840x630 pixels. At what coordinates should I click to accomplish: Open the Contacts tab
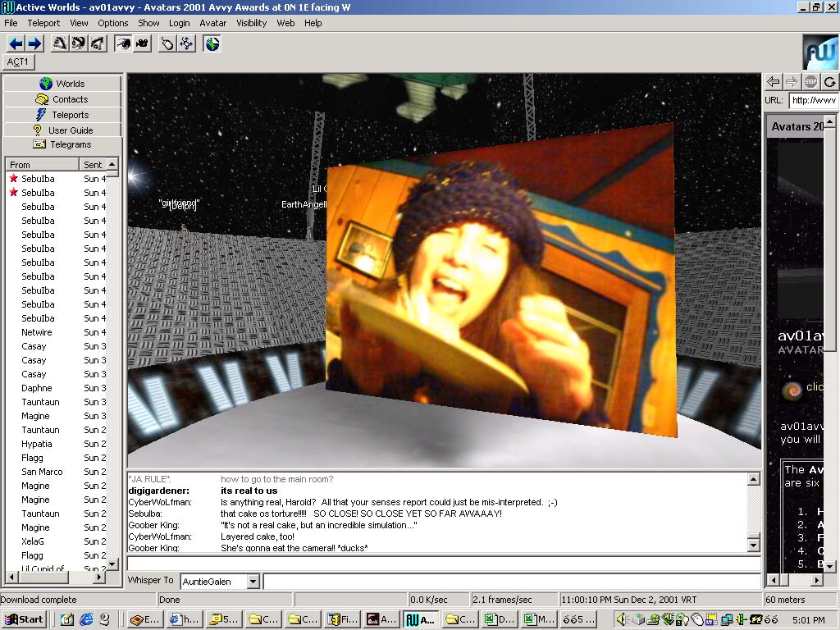point(62,99)
